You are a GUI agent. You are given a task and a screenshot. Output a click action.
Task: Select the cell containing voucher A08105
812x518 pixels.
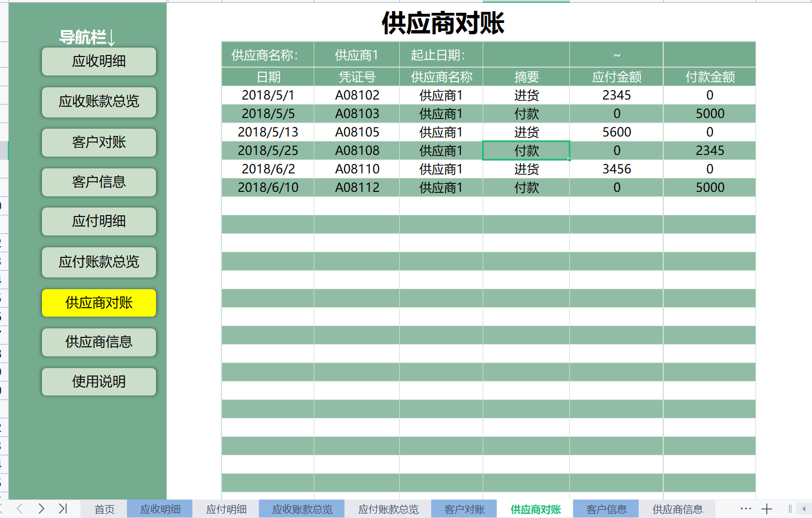[356, 132]
